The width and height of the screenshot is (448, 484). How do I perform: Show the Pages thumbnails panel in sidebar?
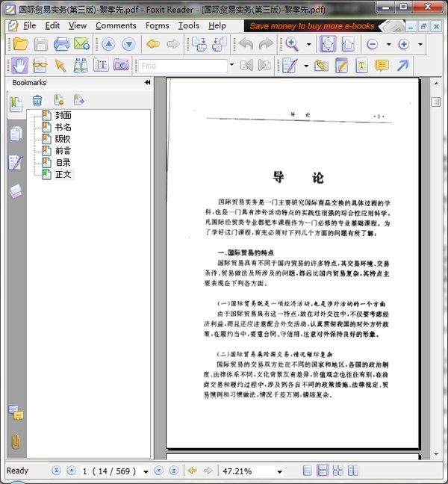coord(16,134)
